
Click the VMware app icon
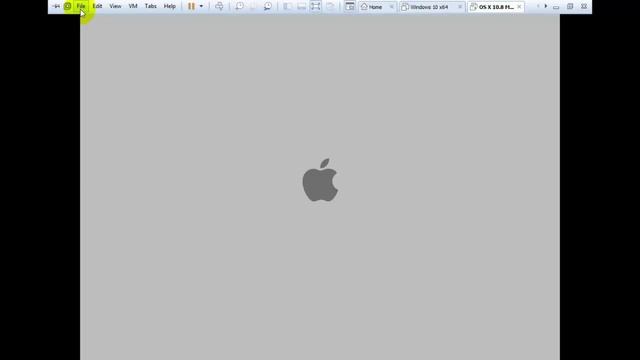click(68, 6)
